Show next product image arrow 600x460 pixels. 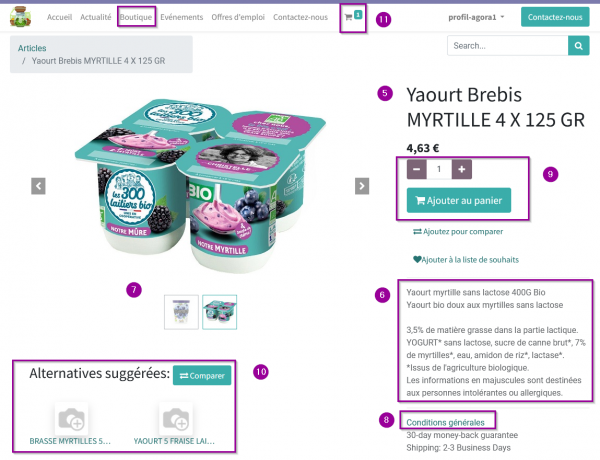coord(362,186)
